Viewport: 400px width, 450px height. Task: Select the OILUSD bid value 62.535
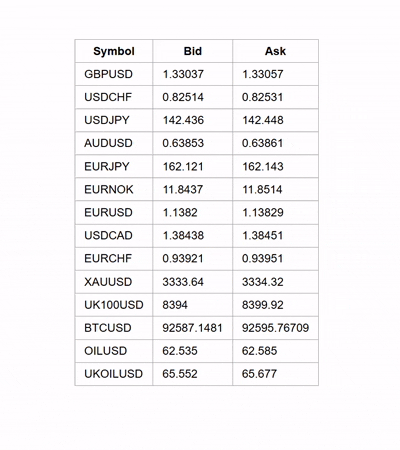point(180,351)
